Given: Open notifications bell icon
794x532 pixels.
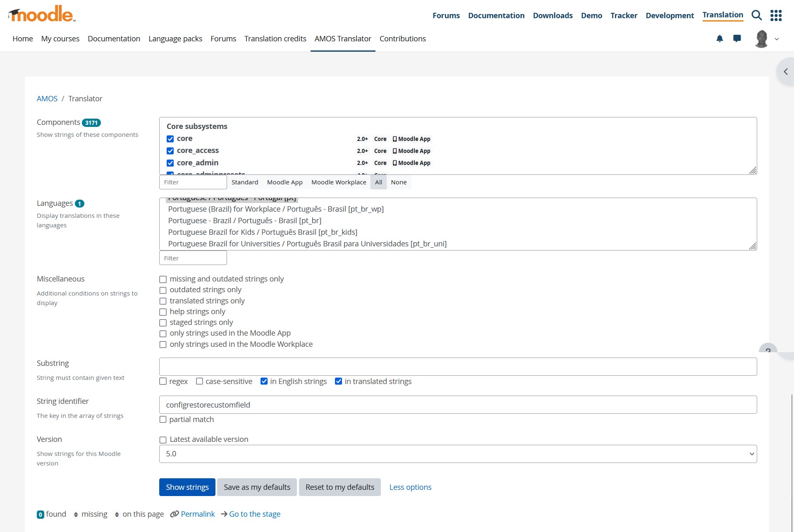Looking at the screenshot, I should 720,38.
